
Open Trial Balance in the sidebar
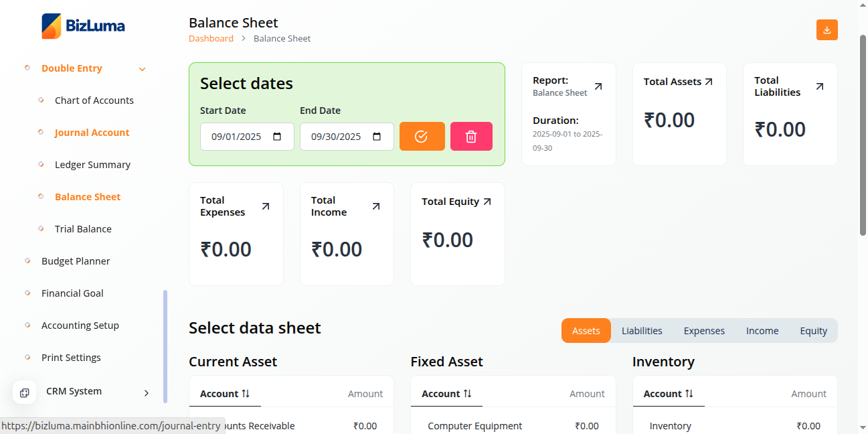tap(83, 229)
